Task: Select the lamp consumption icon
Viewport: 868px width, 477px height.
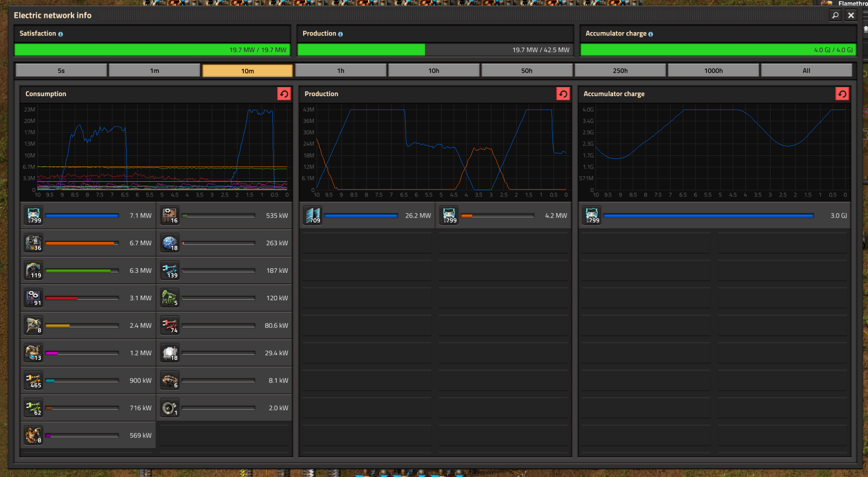Action: click(170, 353)
